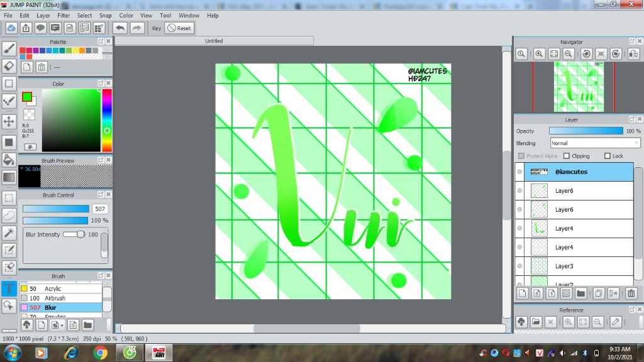Screen dimensions: 644x362
Task: Pick the yellow swatch in Palette
Action: [x=75, y=50]
